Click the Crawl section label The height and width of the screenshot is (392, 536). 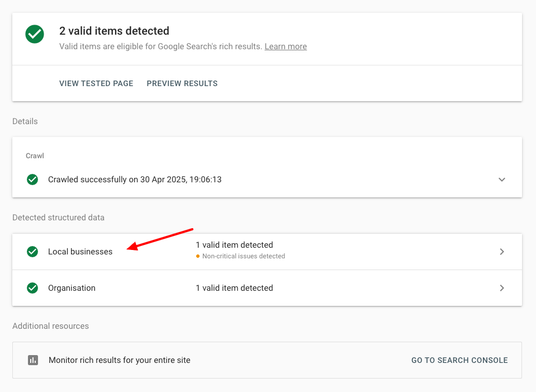coord(35,156)
